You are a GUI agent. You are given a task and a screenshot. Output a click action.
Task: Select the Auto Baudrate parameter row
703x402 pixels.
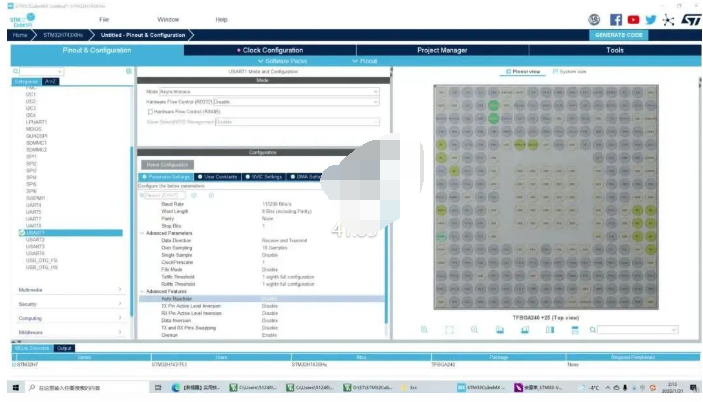[261, 298]
